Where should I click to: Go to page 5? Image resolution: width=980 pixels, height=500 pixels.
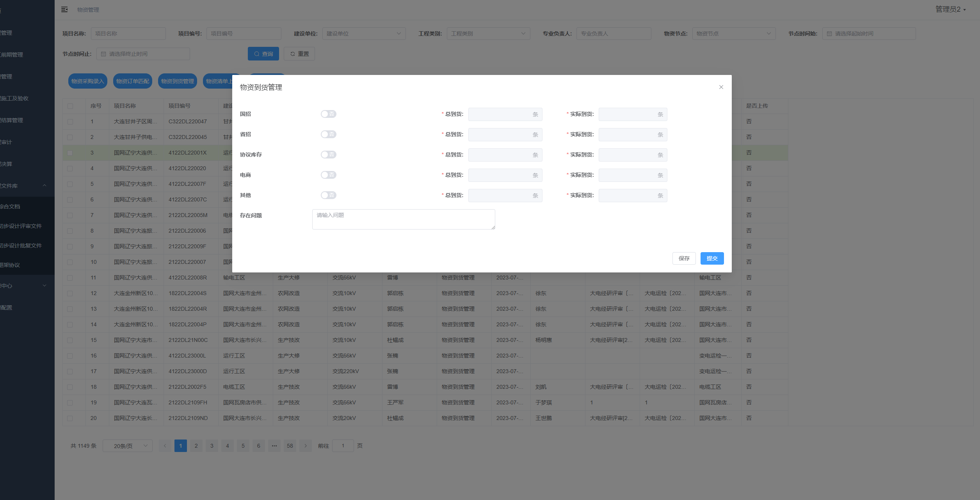click(x=243, y=446)
